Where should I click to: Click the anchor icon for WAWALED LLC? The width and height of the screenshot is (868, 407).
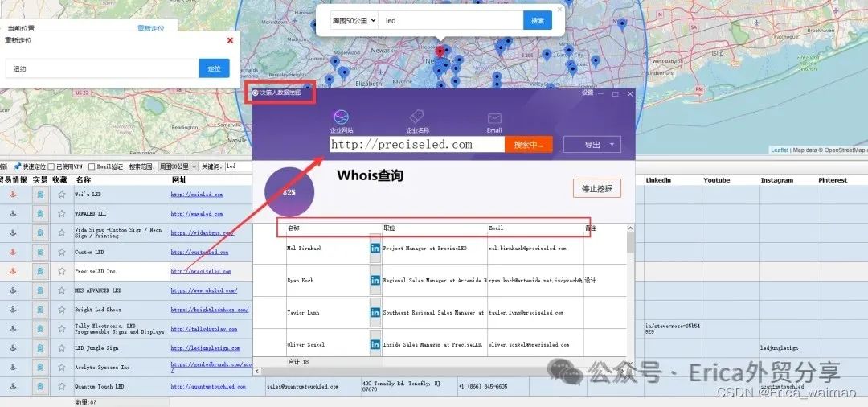pyautogui.click(x=14, y=214)
